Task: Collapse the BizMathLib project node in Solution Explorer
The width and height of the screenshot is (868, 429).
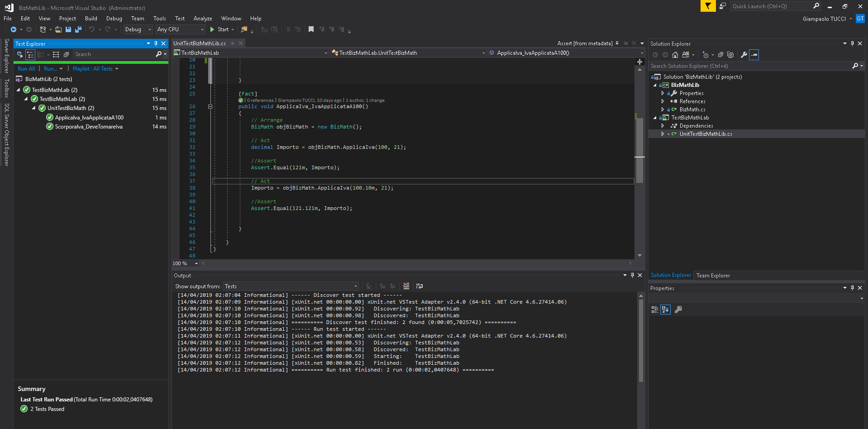Action: tap(654, 85)
